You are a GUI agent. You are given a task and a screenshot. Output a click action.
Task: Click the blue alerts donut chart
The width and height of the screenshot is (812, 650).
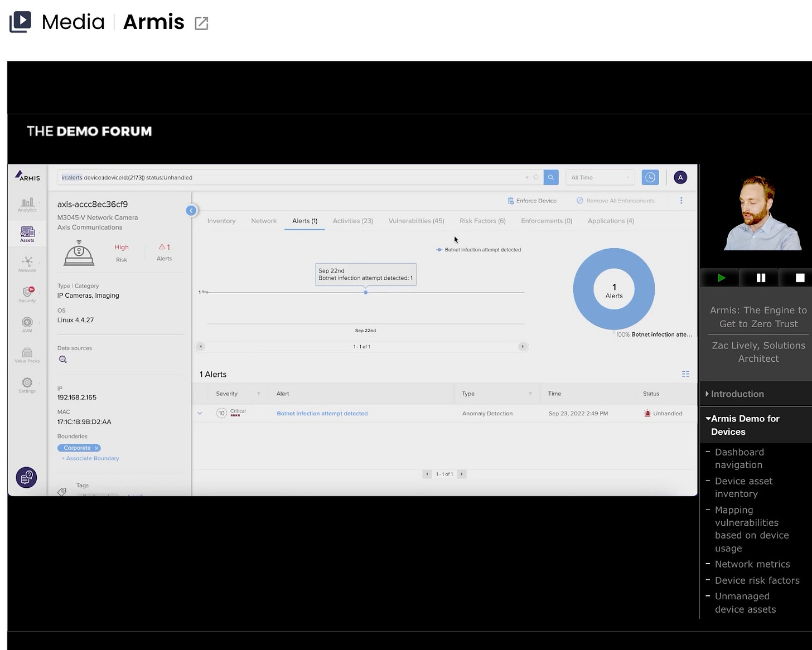tap(614, 289)
